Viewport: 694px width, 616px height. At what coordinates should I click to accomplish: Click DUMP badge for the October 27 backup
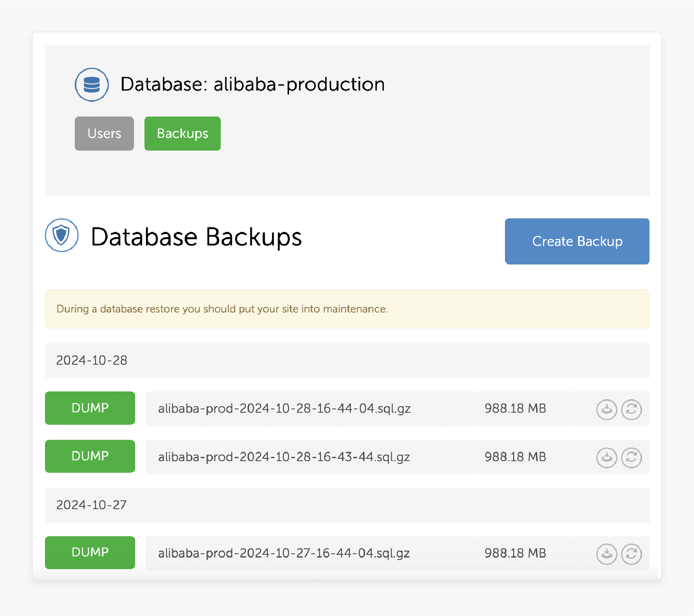pos(90,553)
